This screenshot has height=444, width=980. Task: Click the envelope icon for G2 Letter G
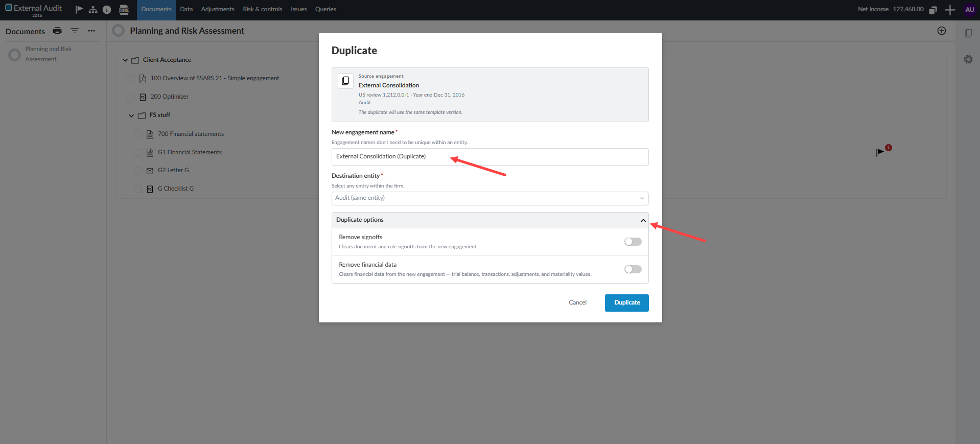tap(150, 171)
